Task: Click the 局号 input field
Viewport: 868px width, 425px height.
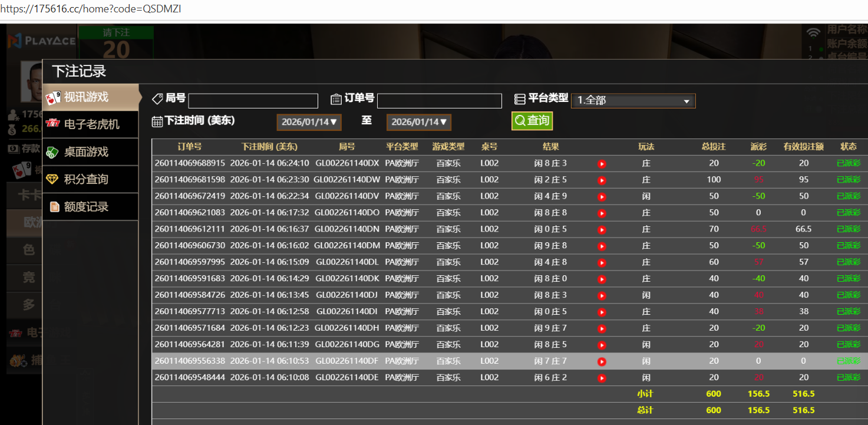Action: pyautogui.click(x=253, y=101)
